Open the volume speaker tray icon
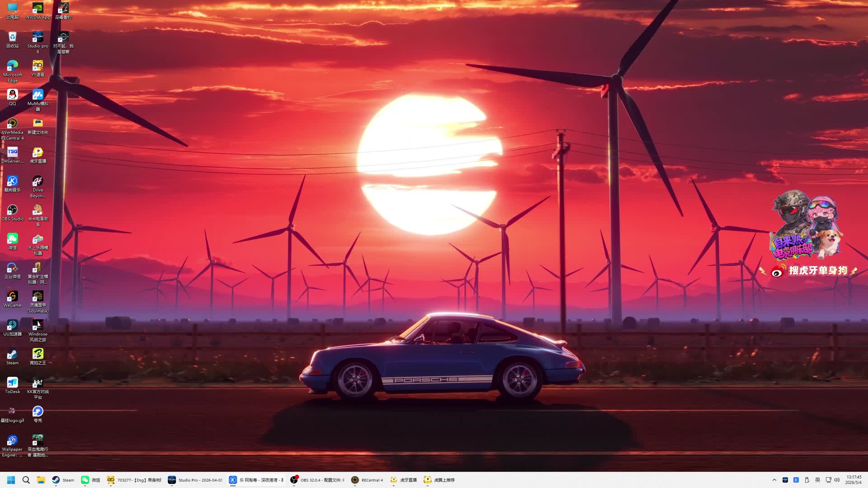Image resolution: width=868 pixels, height=488 pixels. point(837,480)
